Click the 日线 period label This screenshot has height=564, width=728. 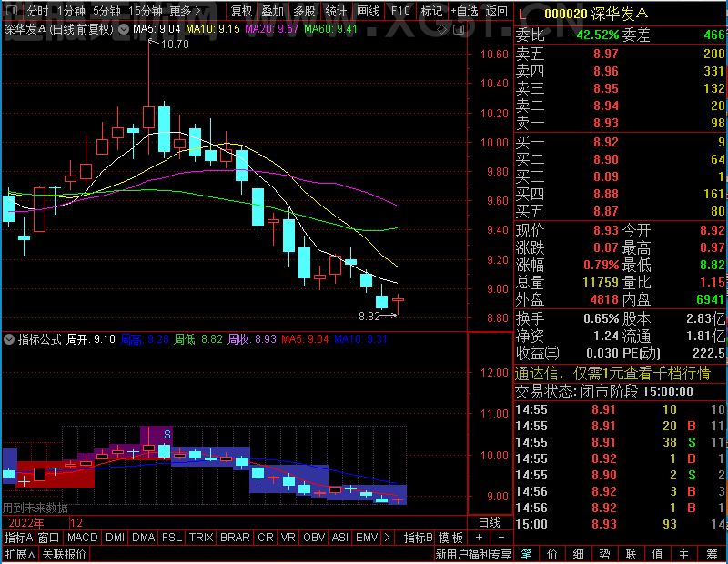click(490, 523)
